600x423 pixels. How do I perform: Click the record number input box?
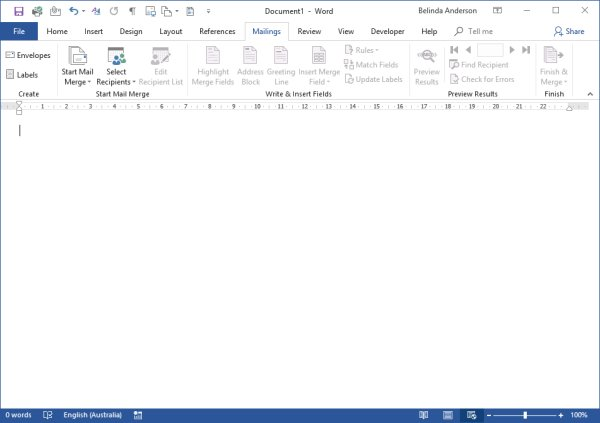click(x=490, y=50)
